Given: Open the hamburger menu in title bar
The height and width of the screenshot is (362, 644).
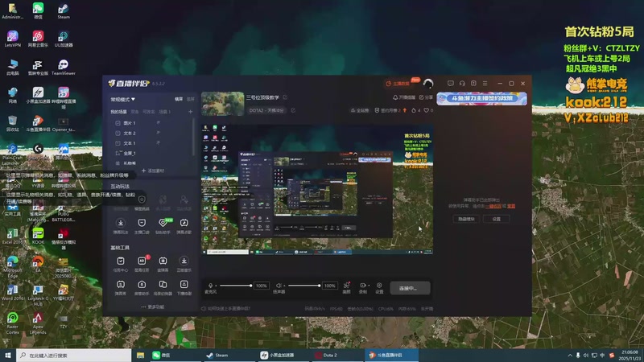Looking at the screenshot, I should 485,84.
